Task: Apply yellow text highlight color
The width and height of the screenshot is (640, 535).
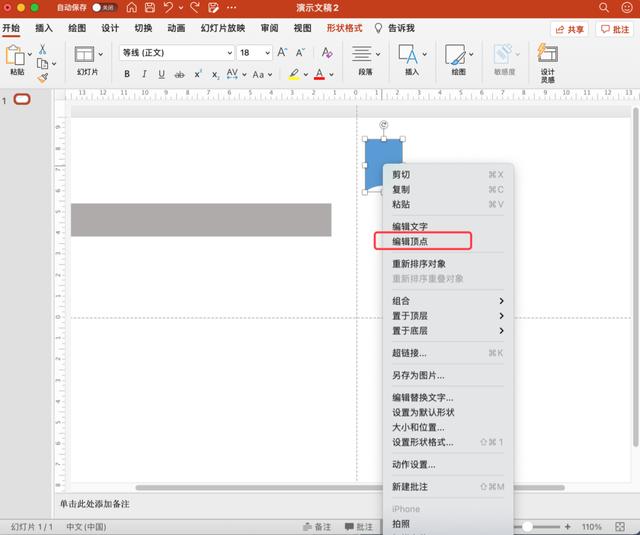Action: click(x=294, y=74)
